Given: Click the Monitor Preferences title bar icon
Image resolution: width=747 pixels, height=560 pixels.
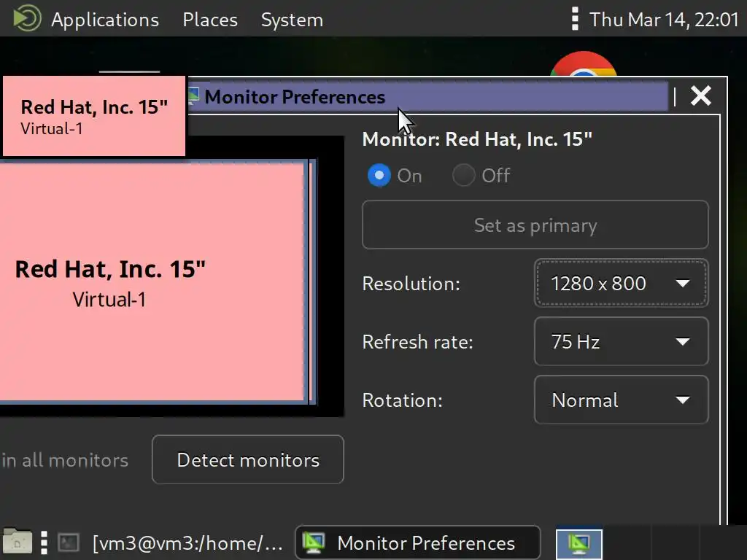Looking at the screenshot, I should (193, 97).
